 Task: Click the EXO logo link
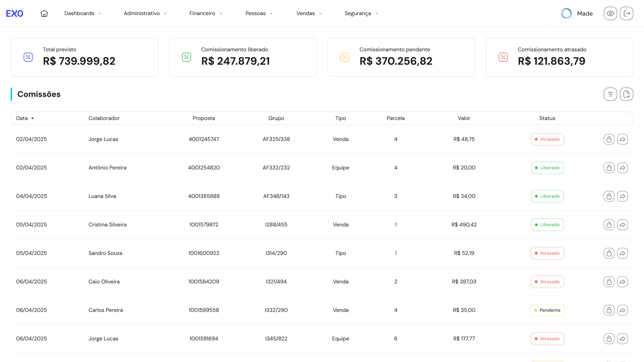(x=15, y=13)
